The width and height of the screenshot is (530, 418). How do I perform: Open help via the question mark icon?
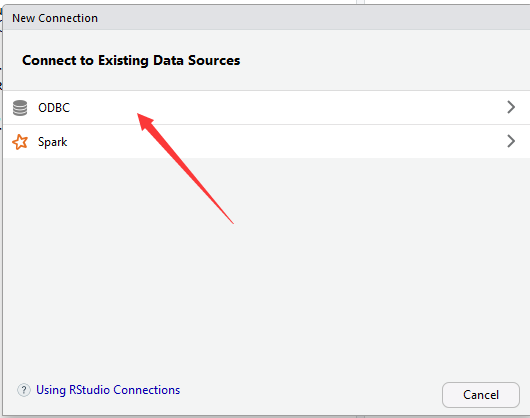[x=24, y=390]
